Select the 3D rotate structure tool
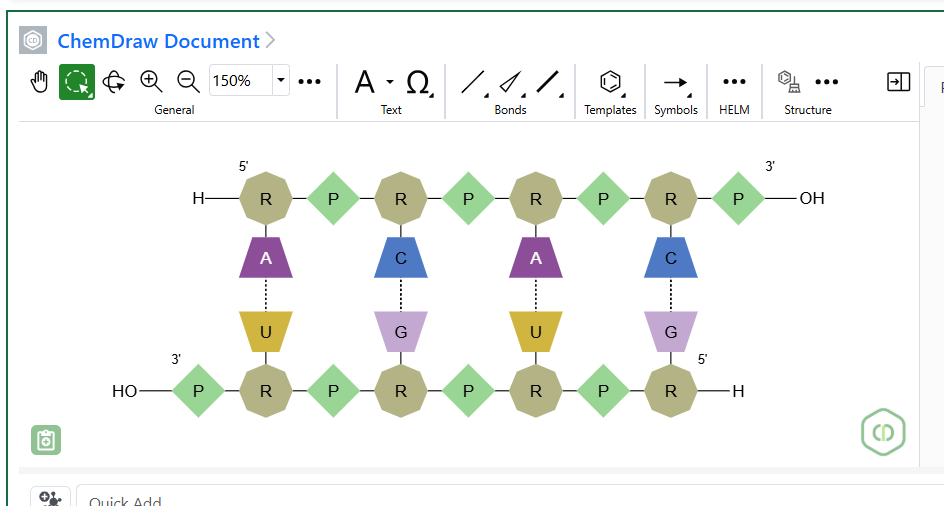Image resolution: width=944 pixels, height=506 pixels. pos(114,82)
